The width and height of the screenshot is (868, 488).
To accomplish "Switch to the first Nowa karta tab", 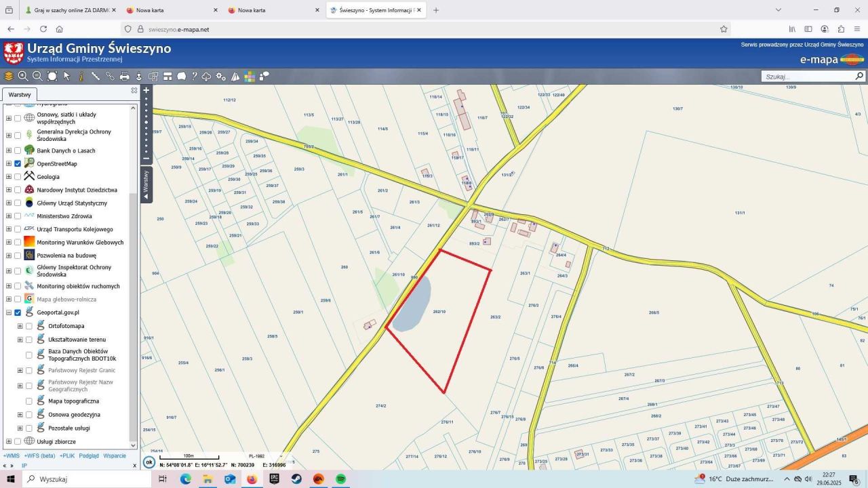I will tap(172, 10).
